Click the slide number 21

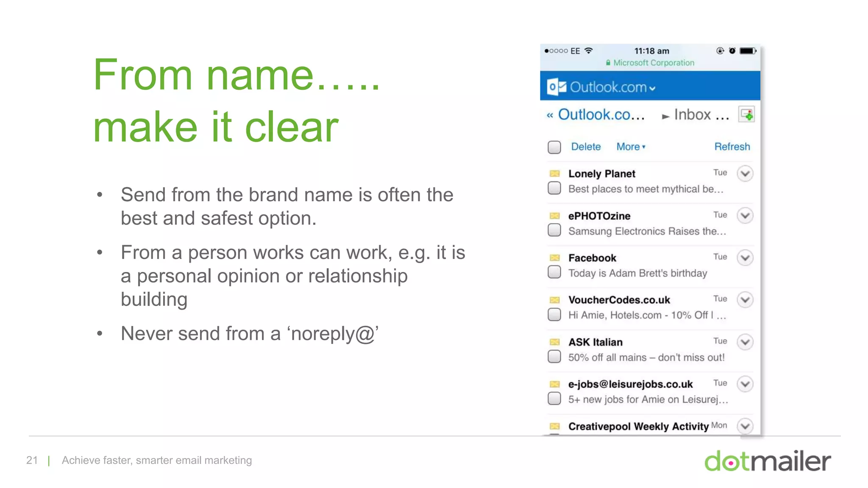tap(32, 460)
